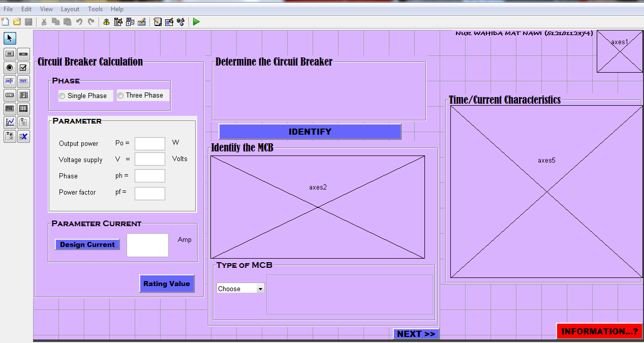Viewport: 644px width, 343px height.
Task: Open the Tools menu
Action: point(95,9)
